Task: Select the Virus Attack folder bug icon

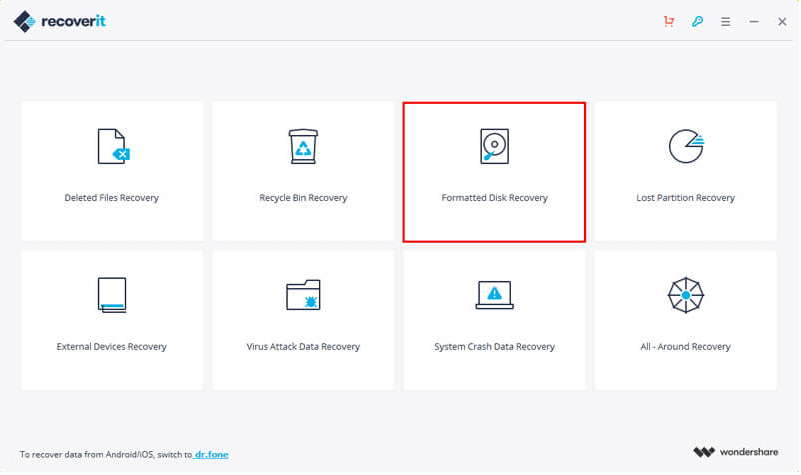Action: [303, 295]
